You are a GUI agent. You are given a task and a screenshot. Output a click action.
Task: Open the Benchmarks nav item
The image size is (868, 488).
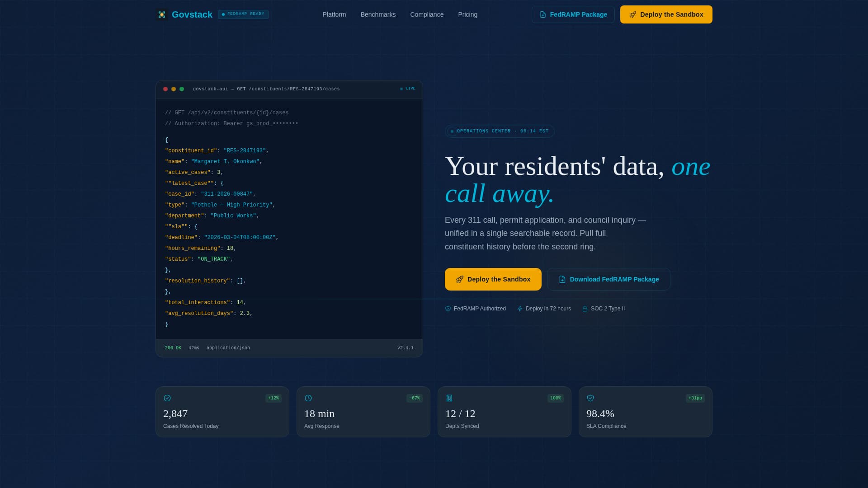click(378, 14)
